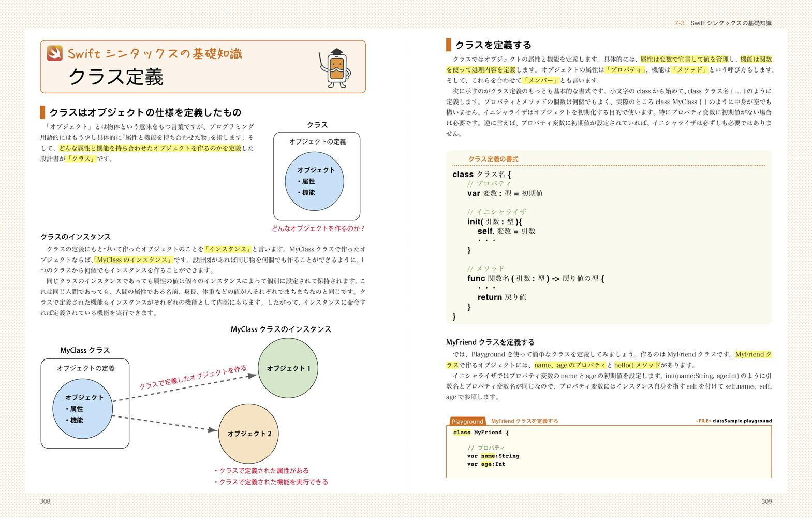
Task: Click highlighted phrase 「MyClass のインスタンス」
Action: pos(133,260)
